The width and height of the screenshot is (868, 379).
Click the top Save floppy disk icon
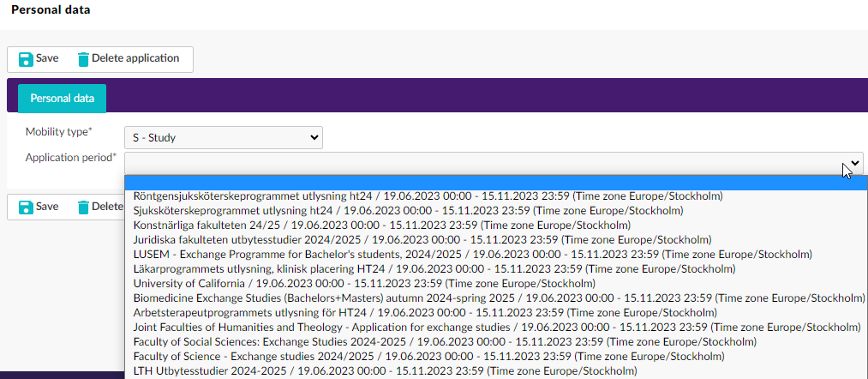point(25,59)
